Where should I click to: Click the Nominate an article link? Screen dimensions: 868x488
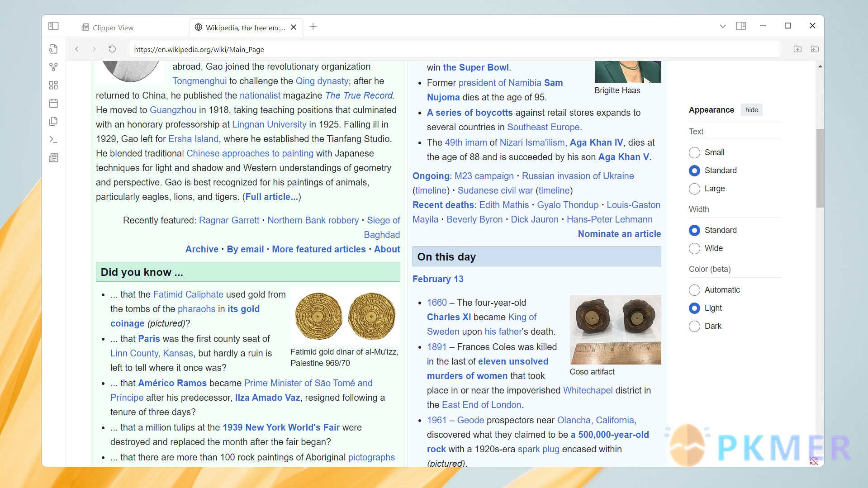click(x=619, y=234)
